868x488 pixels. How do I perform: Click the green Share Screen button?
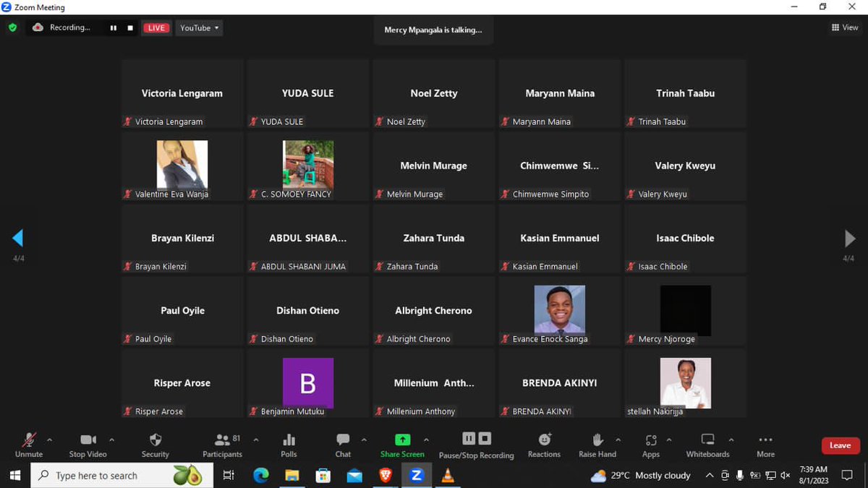coord(402,445)
